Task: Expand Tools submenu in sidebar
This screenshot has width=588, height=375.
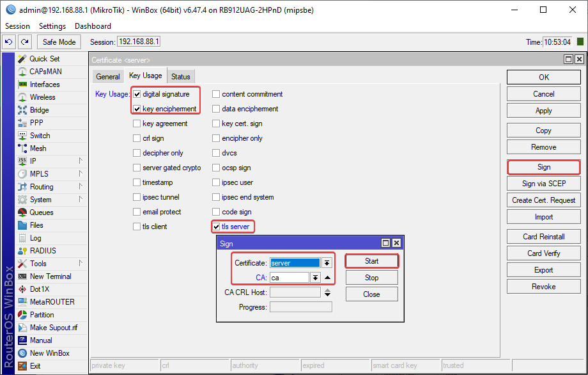Action: [81, 263]
